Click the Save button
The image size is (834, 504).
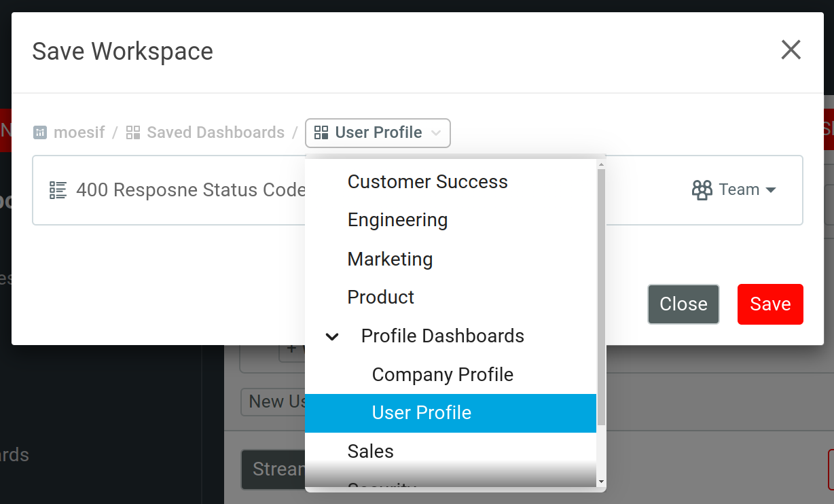(770, 304)
